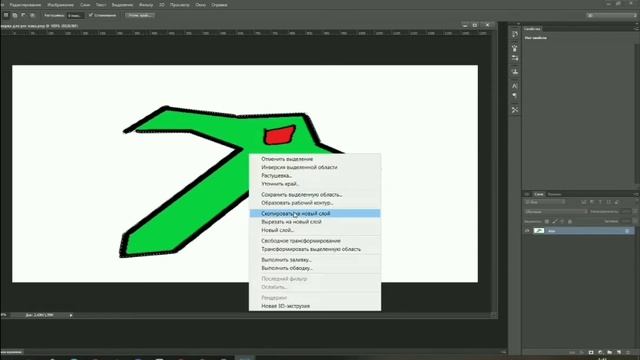
Task: Click zoom percentage field in status bar
Action: point(4,315)
